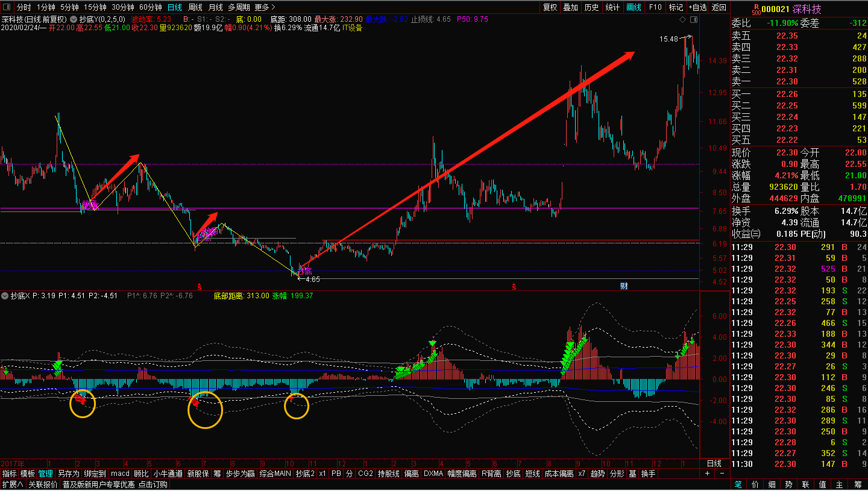Viewport: 868px width, 491px height.
Task: Expand the 扩展 panel at bottom left
Action: (x=12, y=484)
